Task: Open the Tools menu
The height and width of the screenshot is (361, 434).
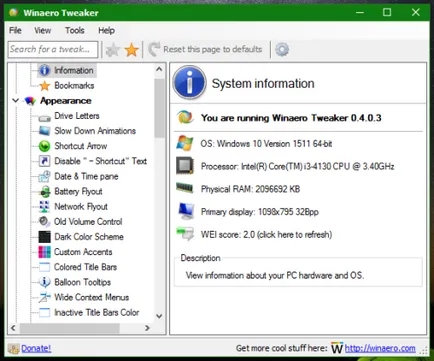Action: [75, 30]
